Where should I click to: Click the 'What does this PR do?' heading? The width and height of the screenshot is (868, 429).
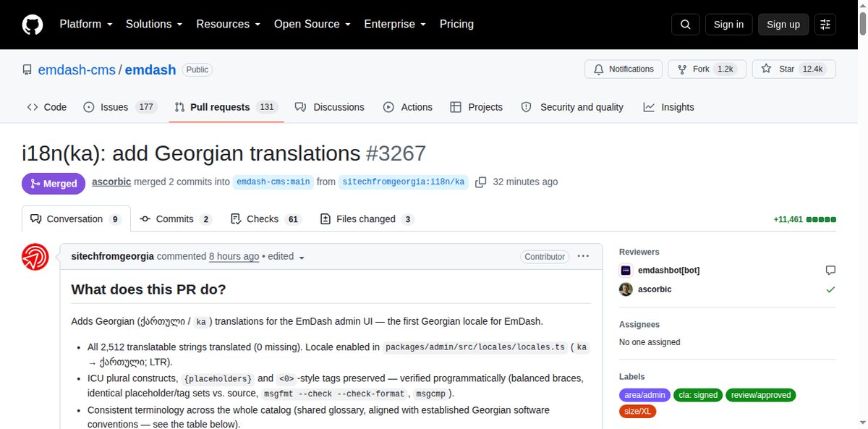tap(148, 290)
